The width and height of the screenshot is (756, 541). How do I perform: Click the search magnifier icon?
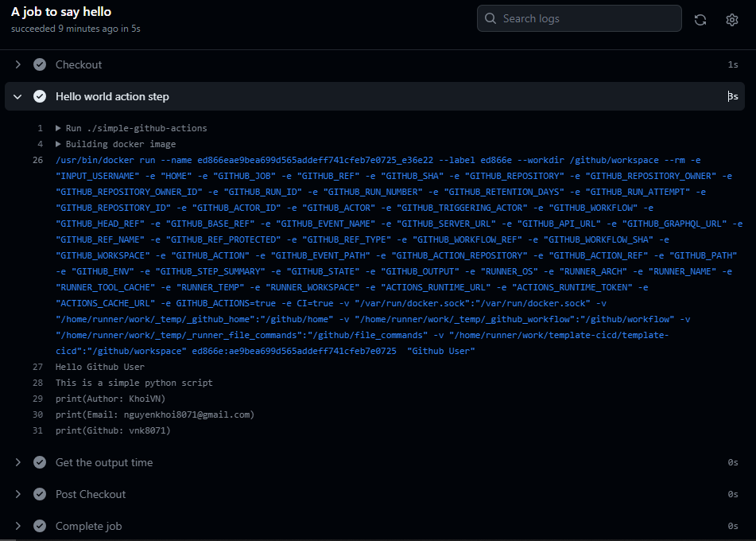[x=489, y=18]
